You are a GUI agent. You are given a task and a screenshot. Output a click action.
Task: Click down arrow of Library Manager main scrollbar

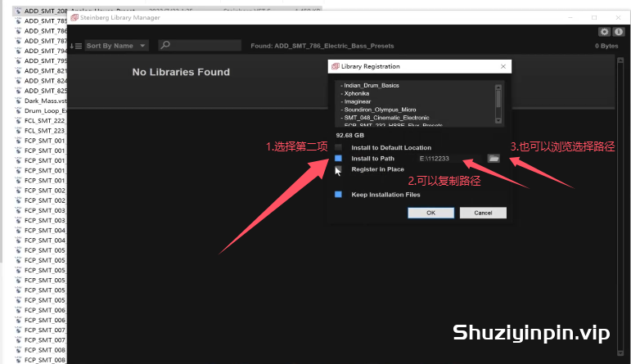point(620,353)
